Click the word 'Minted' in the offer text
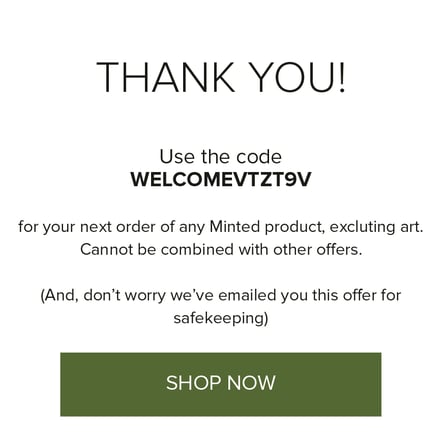Viewport: 444px width, 442px height. coord(234,227)
